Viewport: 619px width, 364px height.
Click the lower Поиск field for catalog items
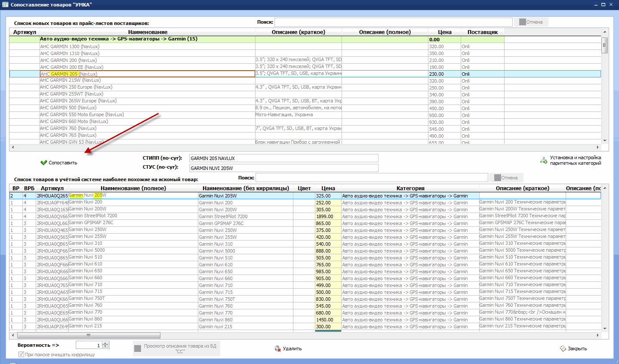pos(372,178)
